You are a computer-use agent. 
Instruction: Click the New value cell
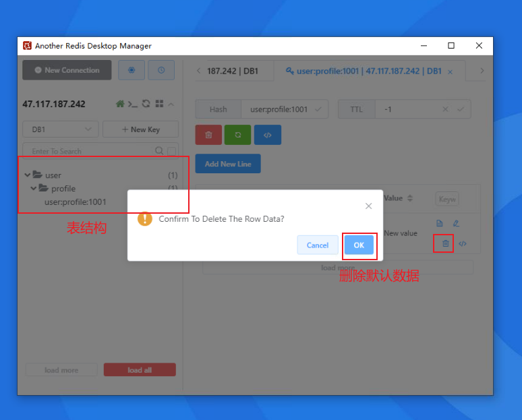401,233
